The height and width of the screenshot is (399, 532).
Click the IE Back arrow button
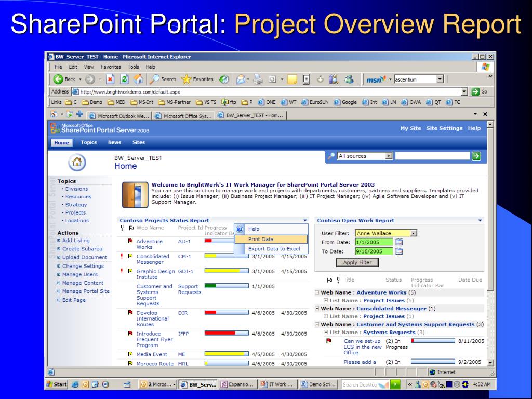click(58, 79)
